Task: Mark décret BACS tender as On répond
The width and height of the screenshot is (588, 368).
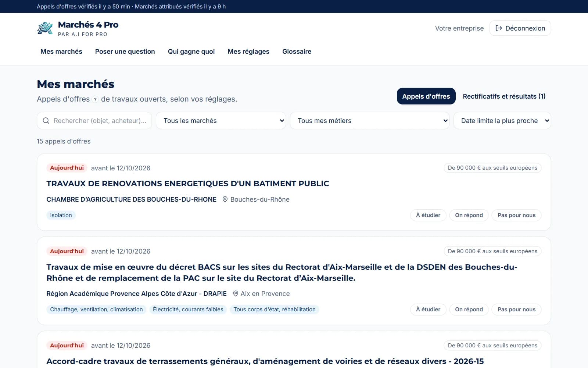Action: click(469, 309)
